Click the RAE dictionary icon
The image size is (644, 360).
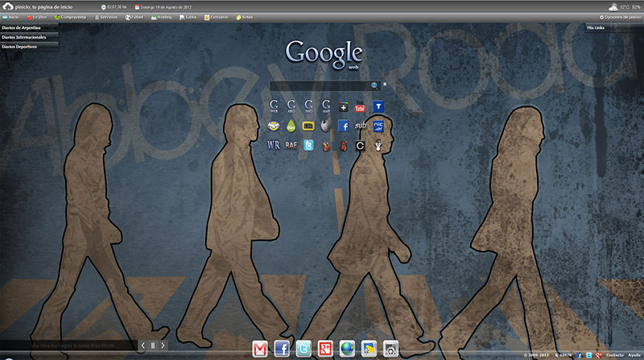coord(291,146)
